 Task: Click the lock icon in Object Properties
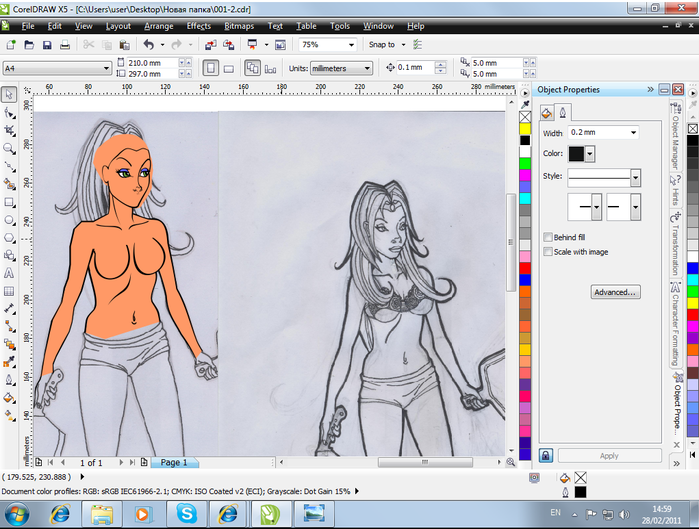tap(546, 455)
